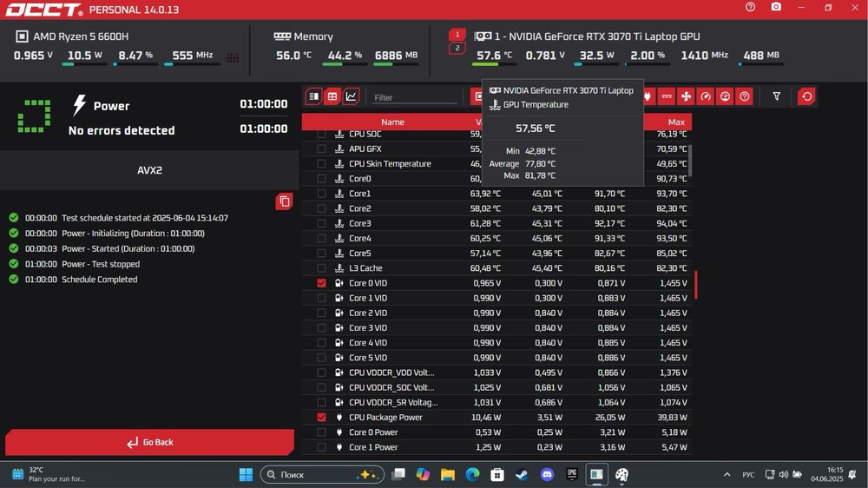This screenshot has height=488, width=868.
Task: Check the Core 0 Power checkbox
Action: click(x=322, y=432)
